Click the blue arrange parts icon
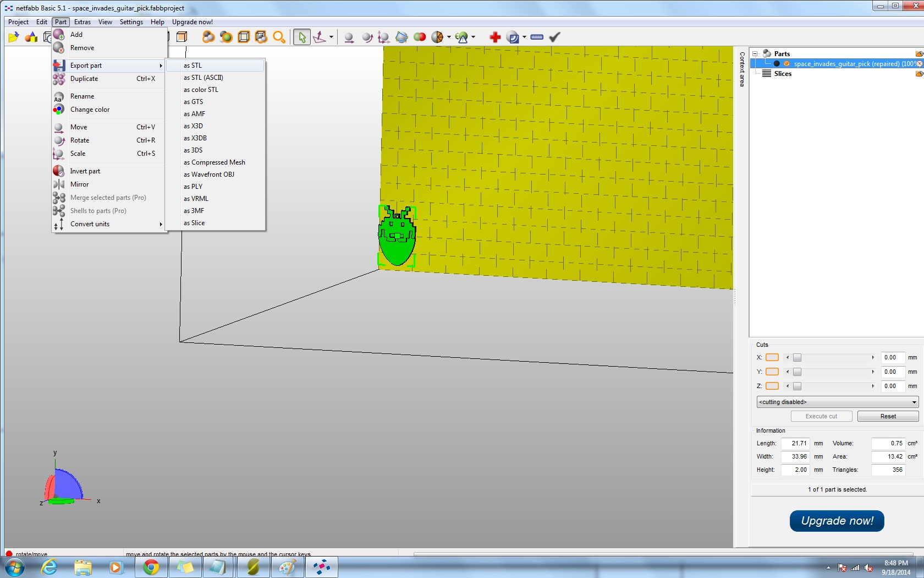 (x=402, y=37)
